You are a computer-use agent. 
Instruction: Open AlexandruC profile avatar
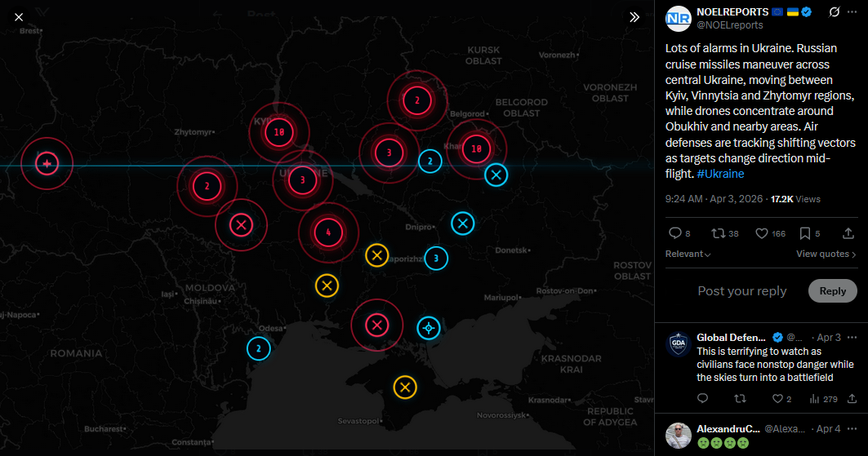[678, 436]
